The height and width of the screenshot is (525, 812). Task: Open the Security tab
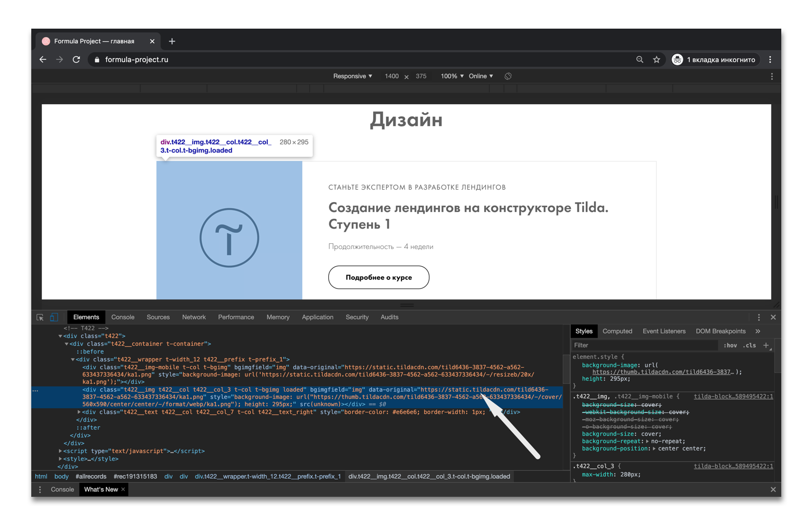357,317
